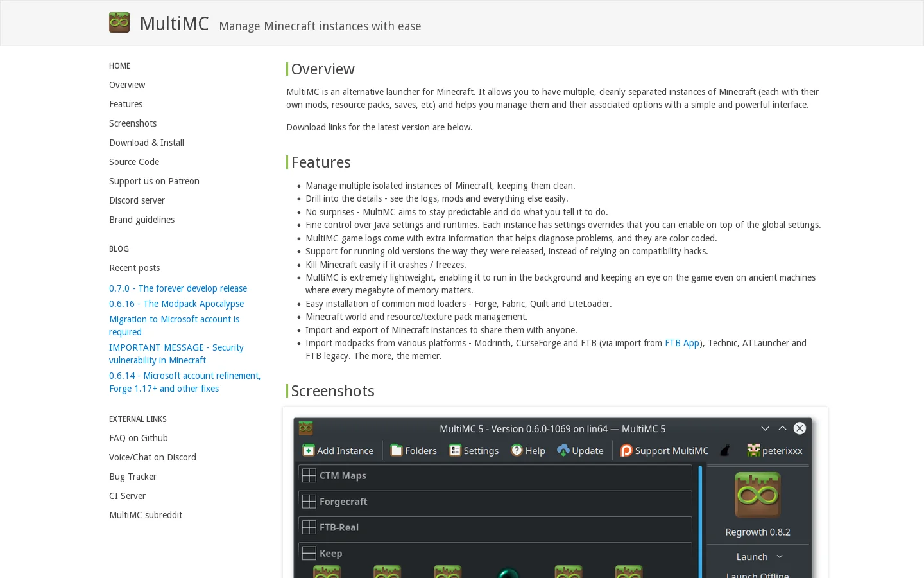Click Add Instance icon in screenshot toolbar
924x578 pixels.
(x=309, y=450)
